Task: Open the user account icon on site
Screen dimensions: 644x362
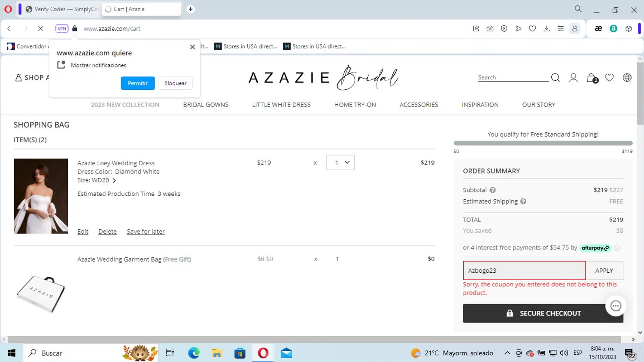Action: click(574, 78)
